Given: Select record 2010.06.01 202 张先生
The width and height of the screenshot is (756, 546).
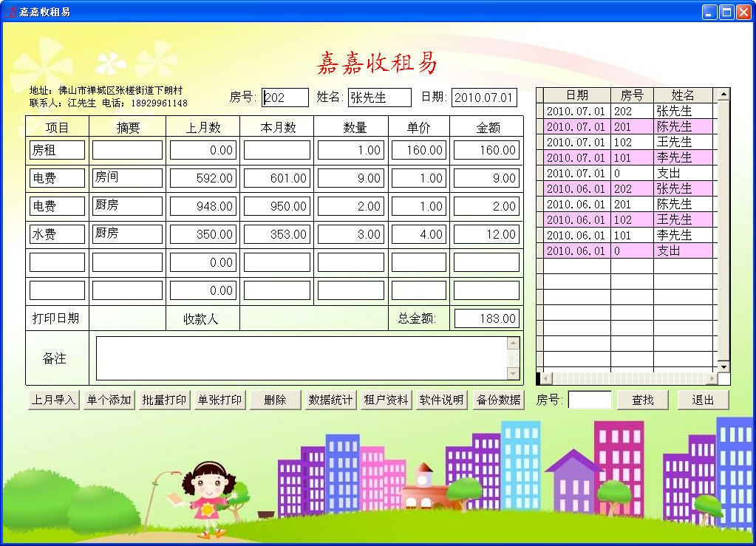Looking at the screenshot, I should pos(628,188).
